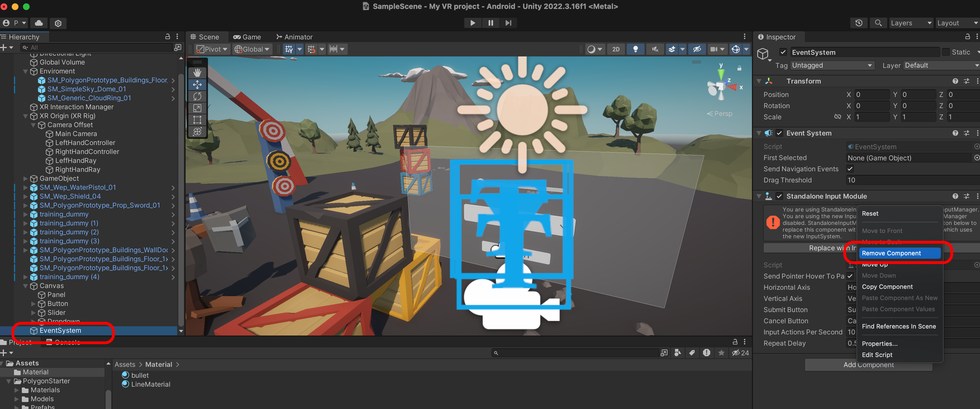Select the Rect transform tool
This screenshot has height=409, width=980.
pyautogui.click(x=197, y=120)
